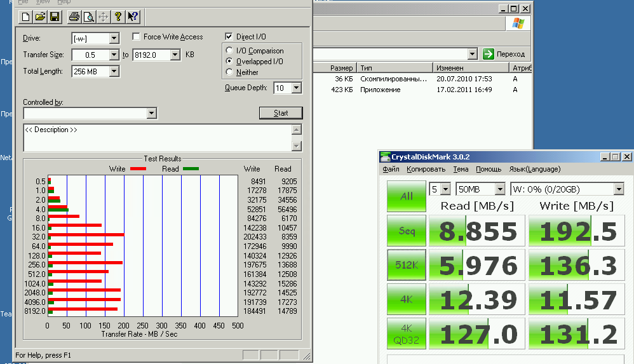The width and height of the screenshot is (634, 364).
Task: Click the yellow question mark About icon
Action: pyautogui.click(x=118, y=17)
